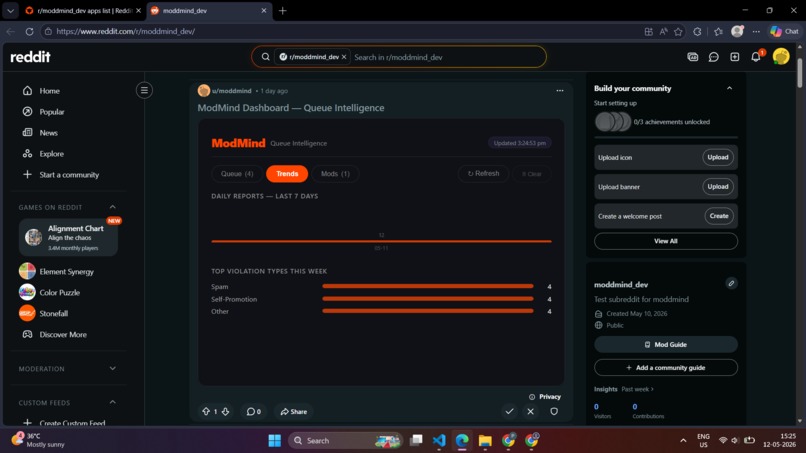806x453 pixels.
Task: Click Upload button for banner
Action: point(718,187)
